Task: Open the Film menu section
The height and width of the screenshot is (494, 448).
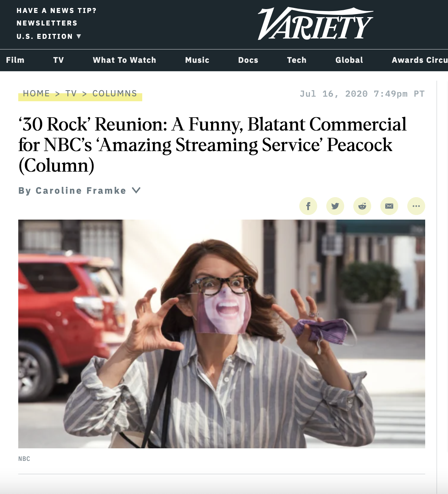Action: [x=15, y=60]
